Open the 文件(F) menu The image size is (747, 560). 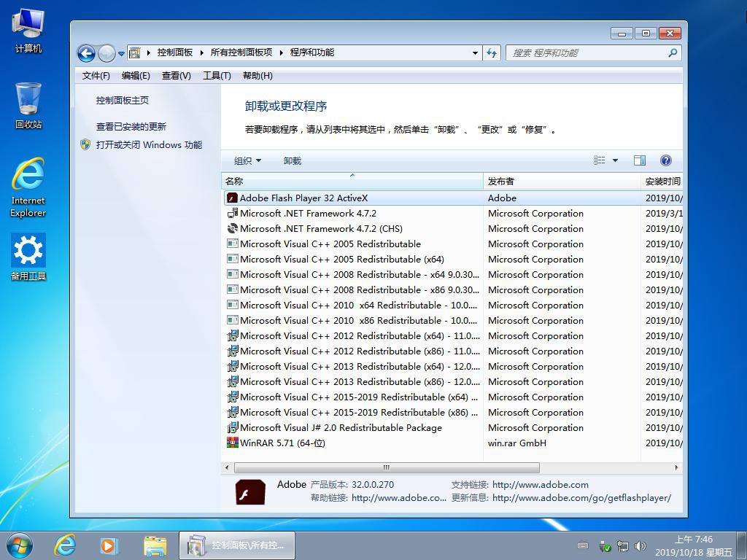(96, 76)
